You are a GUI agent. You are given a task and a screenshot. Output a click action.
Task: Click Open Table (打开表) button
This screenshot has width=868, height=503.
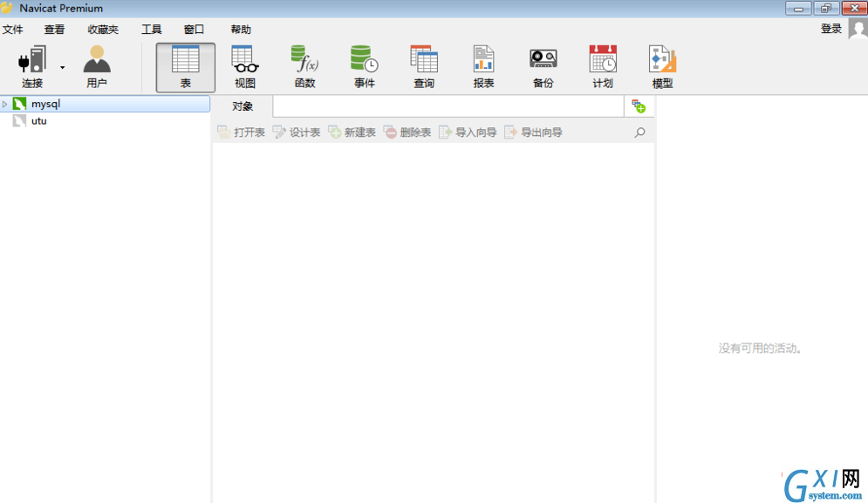click(242, 133)
